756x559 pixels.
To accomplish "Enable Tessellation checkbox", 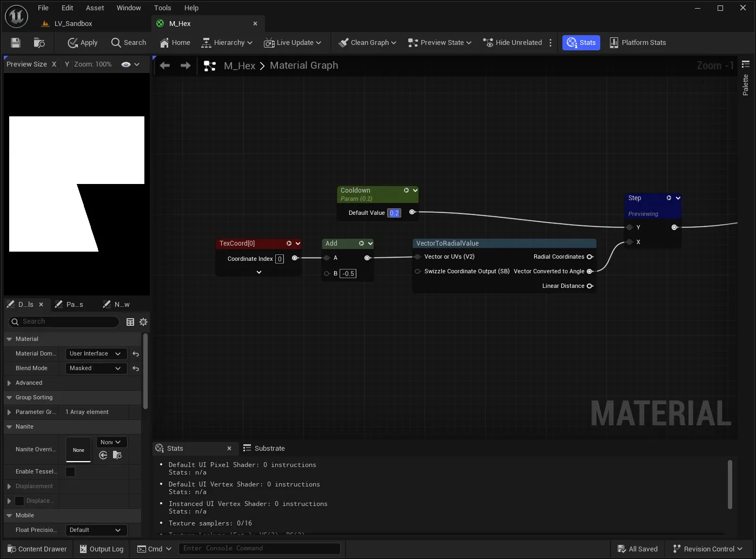I will [x=70, y=472].
